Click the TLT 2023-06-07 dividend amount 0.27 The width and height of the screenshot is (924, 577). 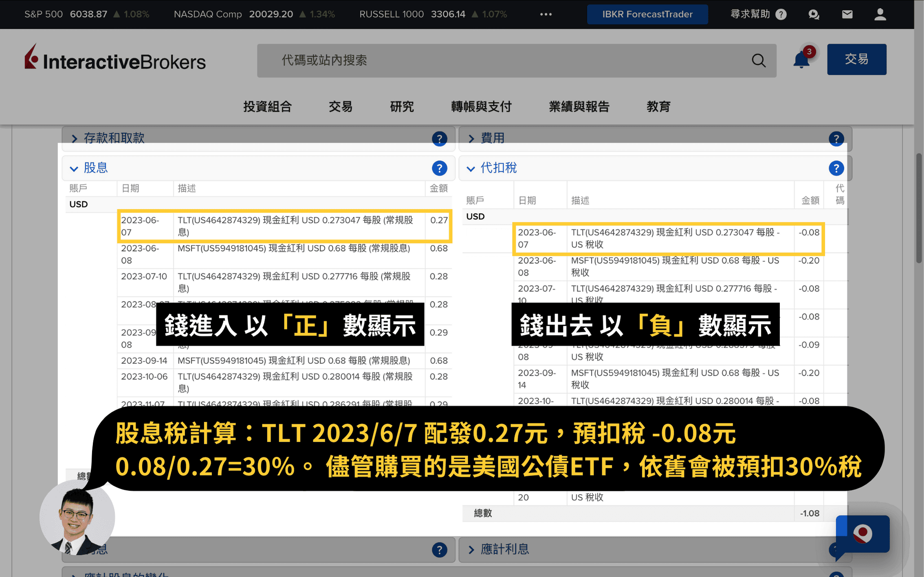(x=439, y=220)
